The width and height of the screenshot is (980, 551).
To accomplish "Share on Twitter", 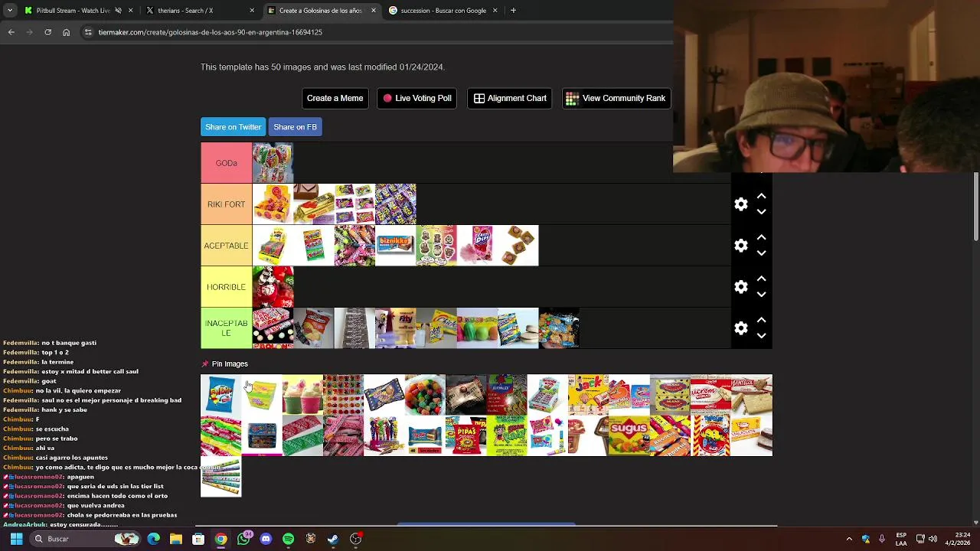I will 234,127.
